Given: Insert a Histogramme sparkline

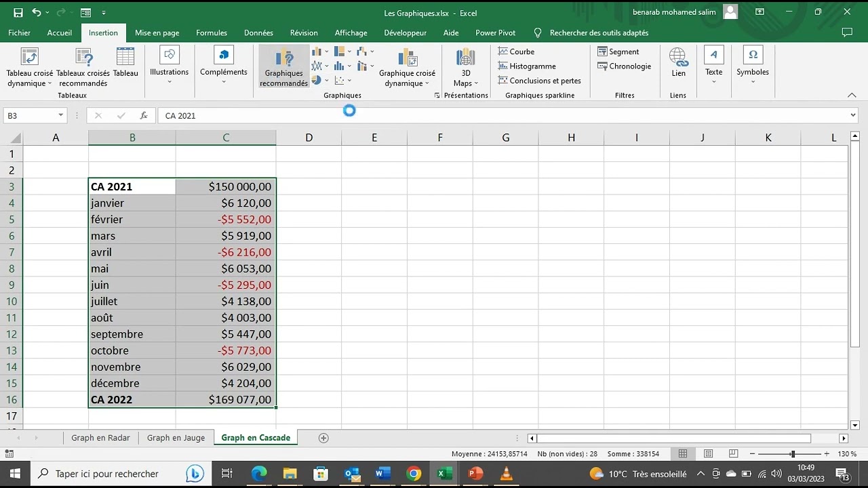Looking at the screenshot, I should (527, 66).
